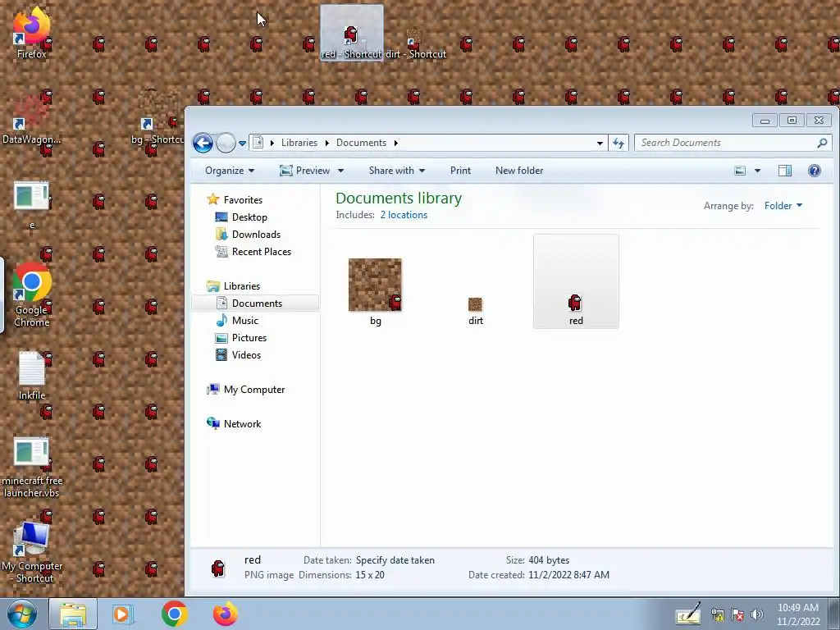Screen dimensions: 840x630
Task: Change your view icon in toolbar
Action: 740,171
